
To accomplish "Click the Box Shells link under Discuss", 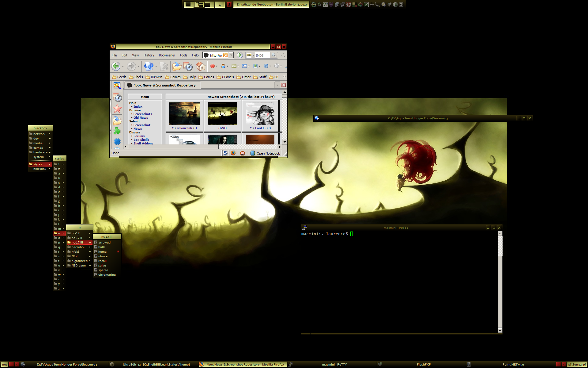I will (x=141, y=140).
